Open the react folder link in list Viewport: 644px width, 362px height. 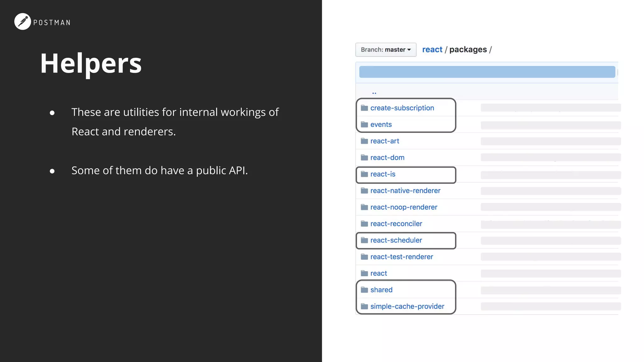(379, 273)
